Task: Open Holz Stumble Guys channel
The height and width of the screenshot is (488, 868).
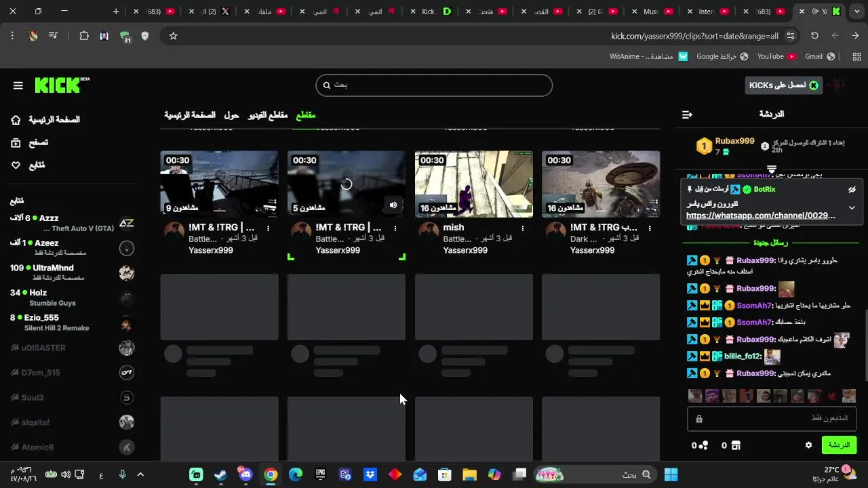Action: [71, 298]
